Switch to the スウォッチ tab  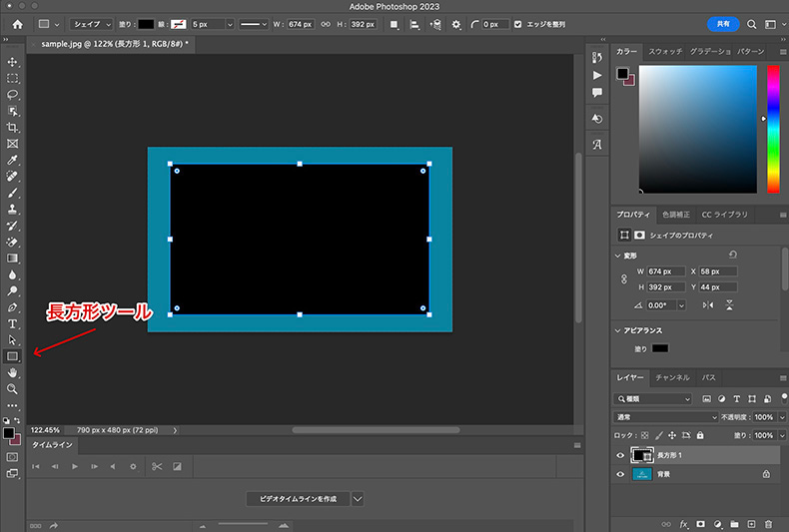pyautogui.click(x=664, y=51)
